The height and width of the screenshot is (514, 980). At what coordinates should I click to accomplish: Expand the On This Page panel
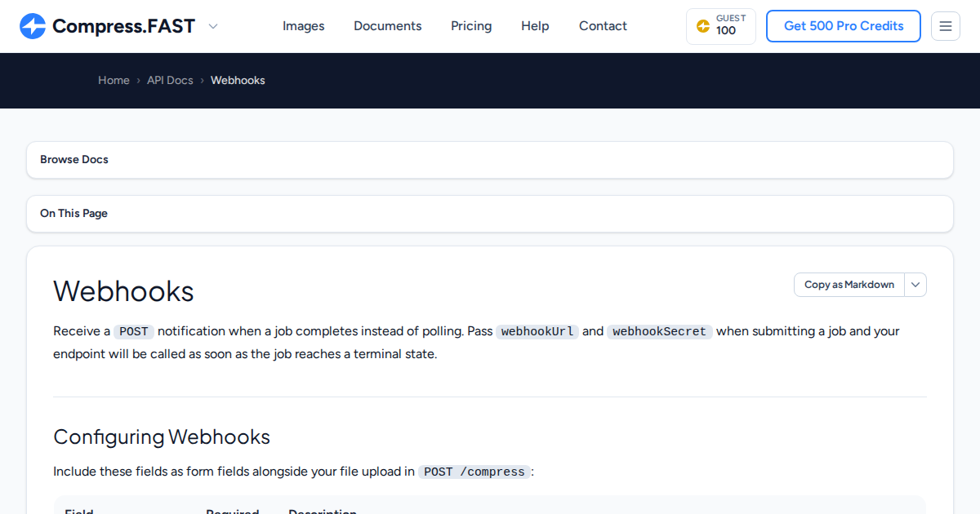490,214
